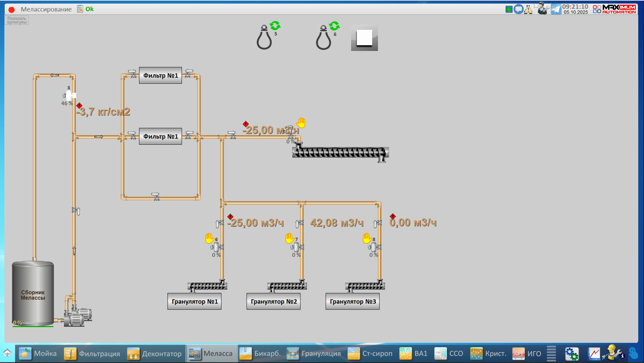Screen dimensions: 644x363
Task: Click the Telegram paper-plane icon
Action: (556, 9)
